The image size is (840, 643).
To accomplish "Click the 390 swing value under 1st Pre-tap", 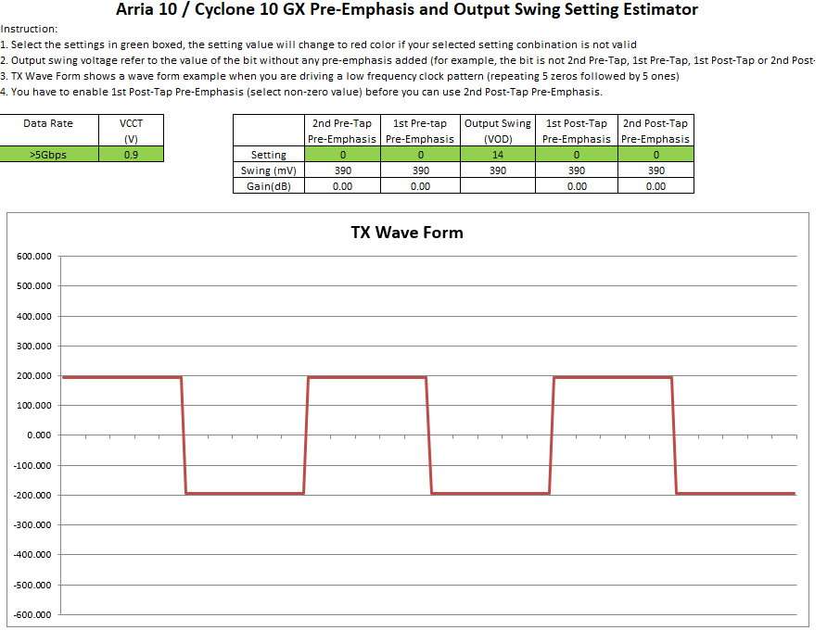I will point(421,170).
